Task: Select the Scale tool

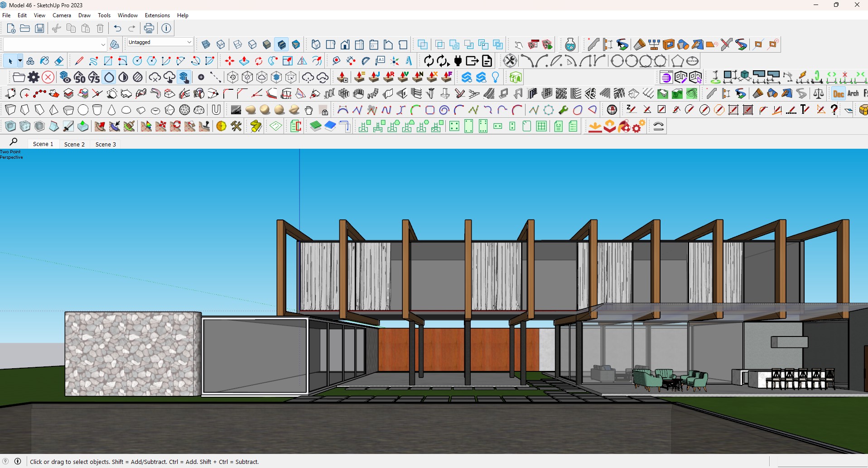Action: (288, 61)
